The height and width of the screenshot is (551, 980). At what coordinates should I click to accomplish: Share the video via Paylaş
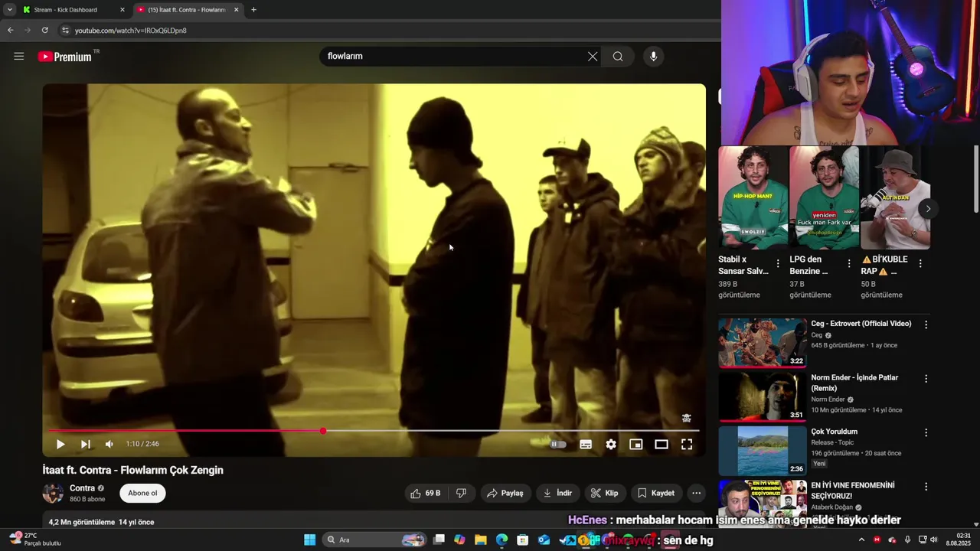tap(505, 493)
